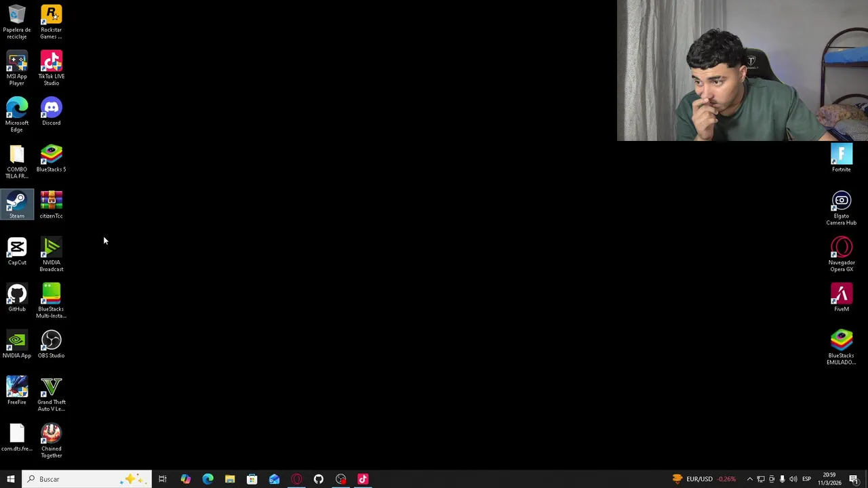Open Microsoft Edge from the taskbar

click(208, 479)
